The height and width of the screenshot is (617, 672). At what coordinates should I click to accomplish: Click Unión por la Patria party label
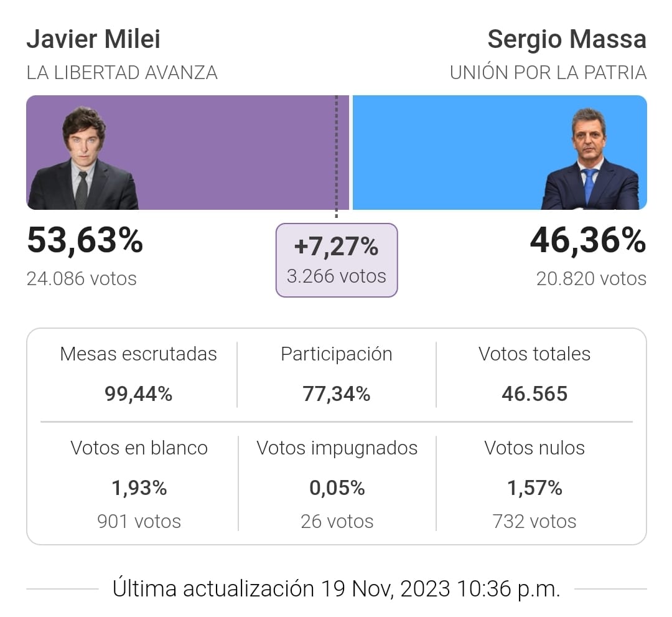point(548,73)
